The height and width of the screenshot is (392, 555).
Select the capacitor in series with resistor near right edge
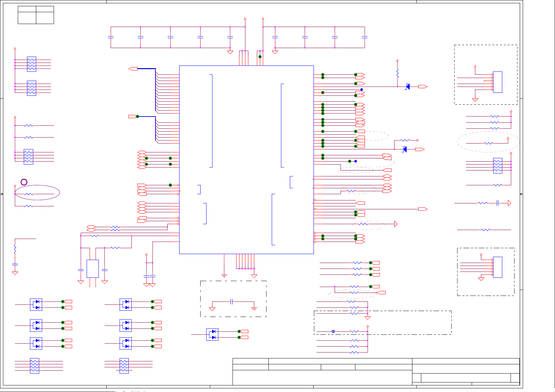click(x=498, y=203)
